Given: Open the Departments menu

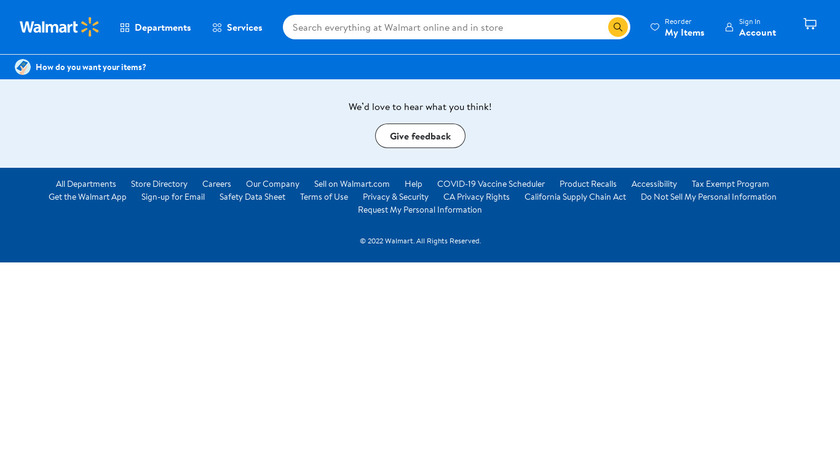Looking at the screenshot, I should coord(155,27).
